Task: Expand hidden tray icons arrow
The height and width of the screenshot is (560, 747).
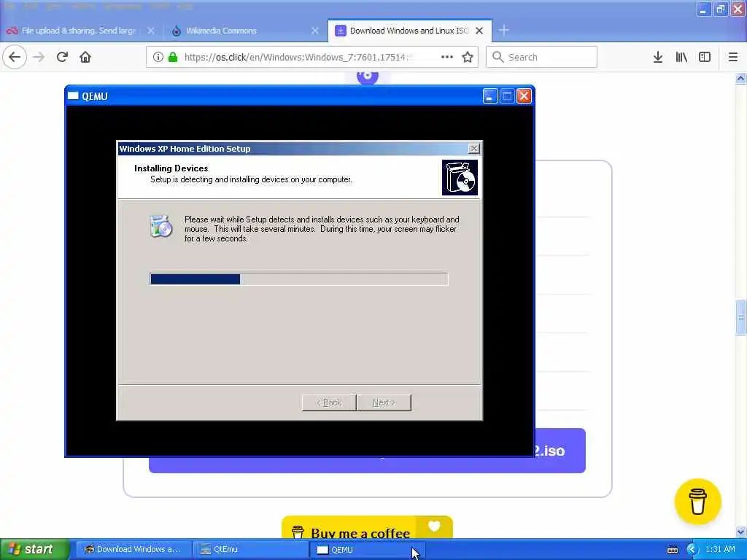Action: [692, 550]
